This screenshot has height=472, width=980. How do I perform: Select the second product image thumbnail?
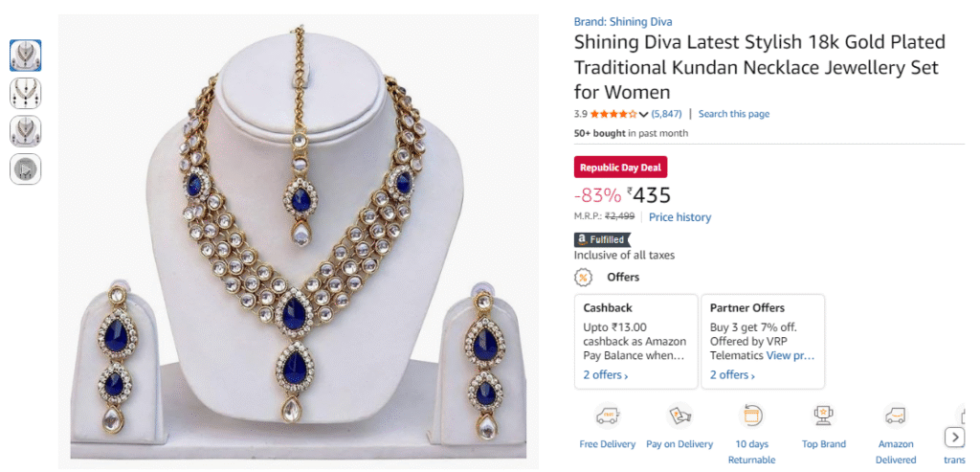click(x=25, y=93)
